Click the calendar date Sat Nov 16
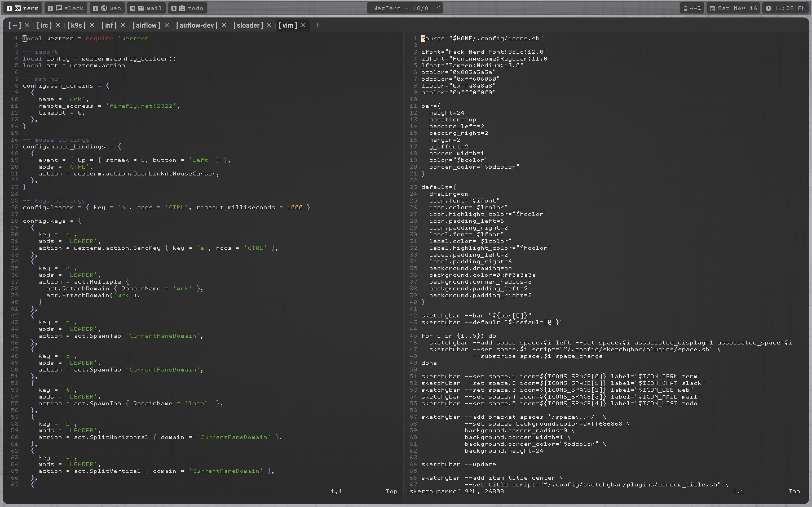The image size is (812, 507). coord(733,8)
